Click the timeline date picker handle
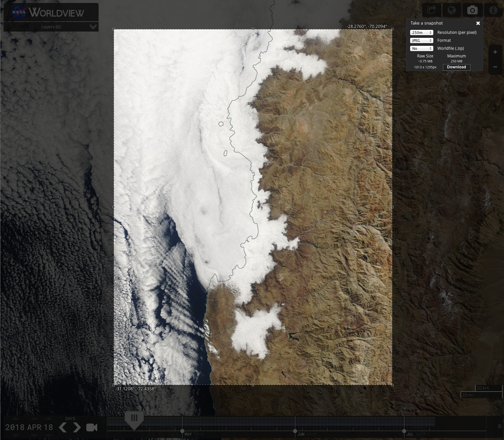The height and width of the screenshot is (440, 504). (134, 419)
